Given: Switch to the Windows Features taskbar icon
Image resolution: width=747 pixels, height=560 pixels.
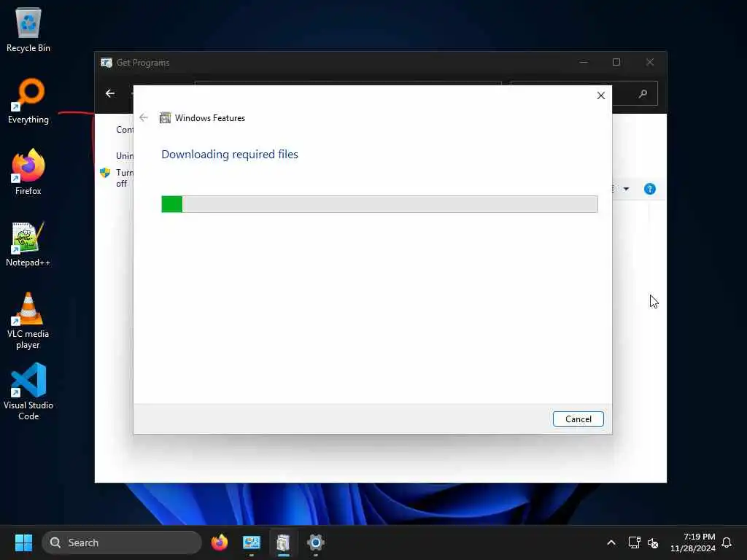Looking at the screenshot, I should (283, 542).
